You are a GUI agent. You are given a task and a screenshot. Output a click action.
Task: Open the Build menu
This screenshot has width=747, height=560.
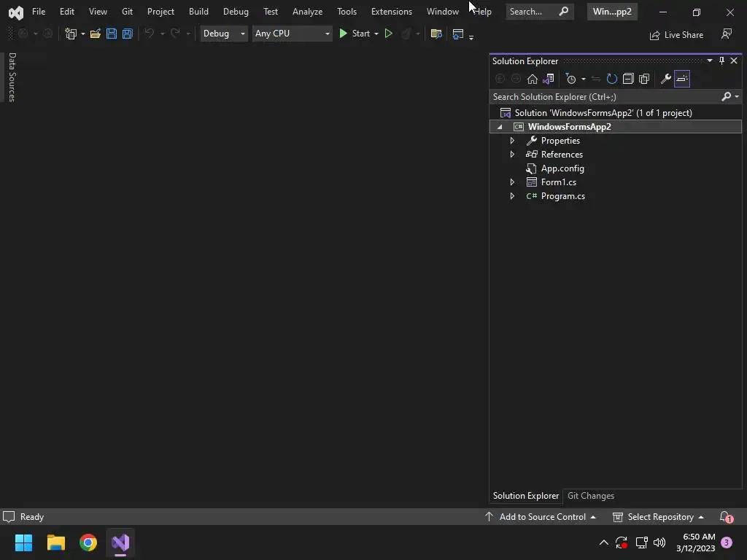pyautogui.click(x=198, y=12)
